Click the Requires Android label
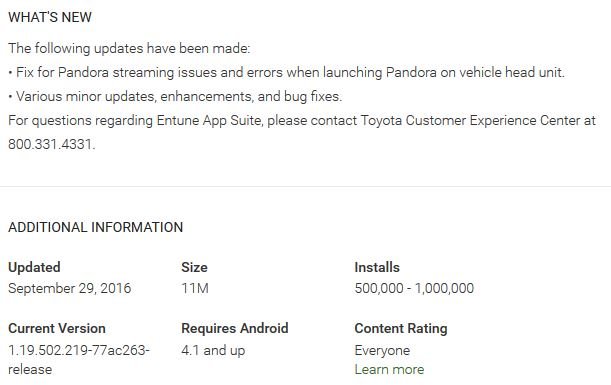Viewport: 611px width, 385px height. click(235, 328)
